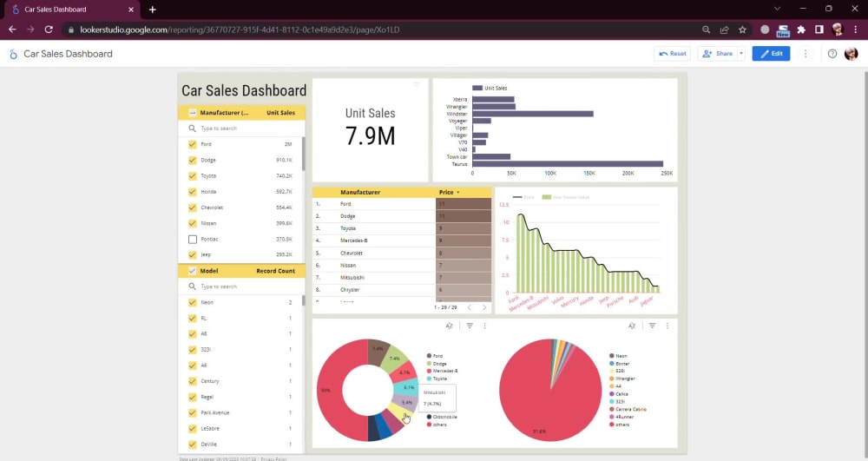Go to next page of Manufacturer table

[x=484, y=307]
